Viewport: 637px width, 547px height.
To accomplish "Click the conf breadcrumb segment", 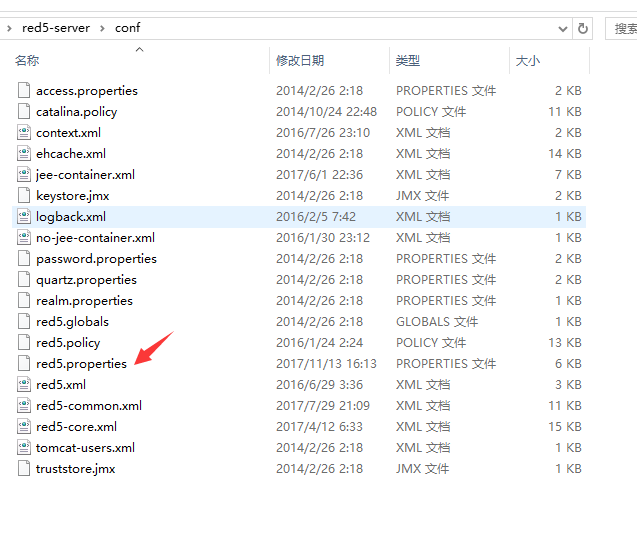I will point(127,28).
